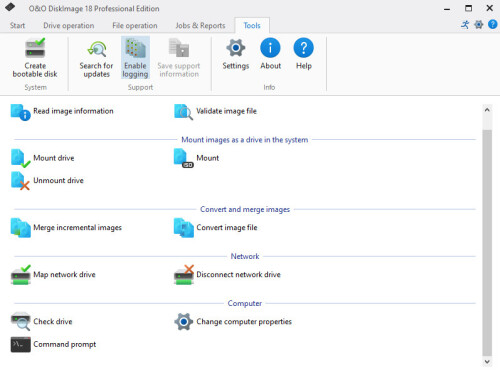
Task: Click the Create bootable disk icon
Action: point(35,48)
